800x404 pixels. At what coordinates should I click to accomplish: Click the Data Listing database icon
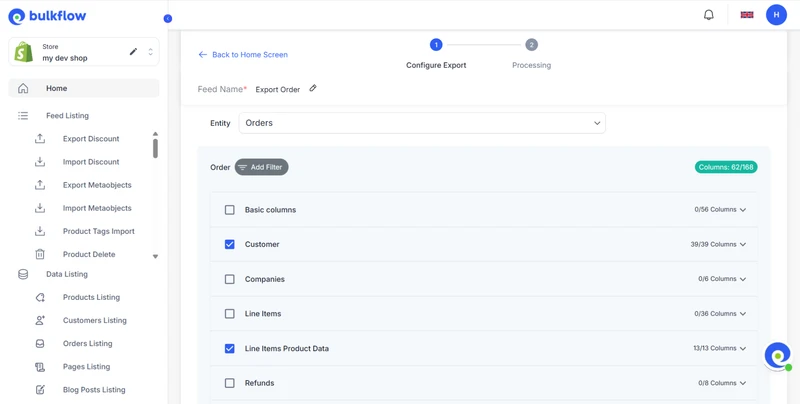click(23, 274)
